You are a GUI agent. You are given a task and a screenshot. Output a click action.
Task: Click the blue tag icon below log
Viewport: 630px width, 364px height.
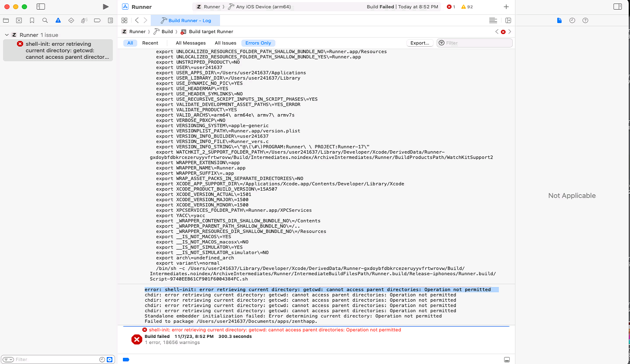pos(126,359)
